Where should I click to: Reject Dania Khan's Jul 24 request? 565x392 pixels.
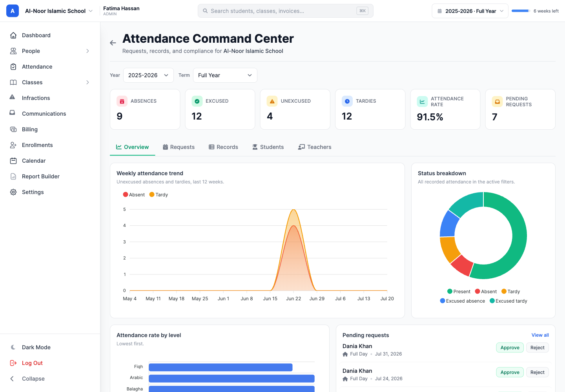tap(537, 372)
